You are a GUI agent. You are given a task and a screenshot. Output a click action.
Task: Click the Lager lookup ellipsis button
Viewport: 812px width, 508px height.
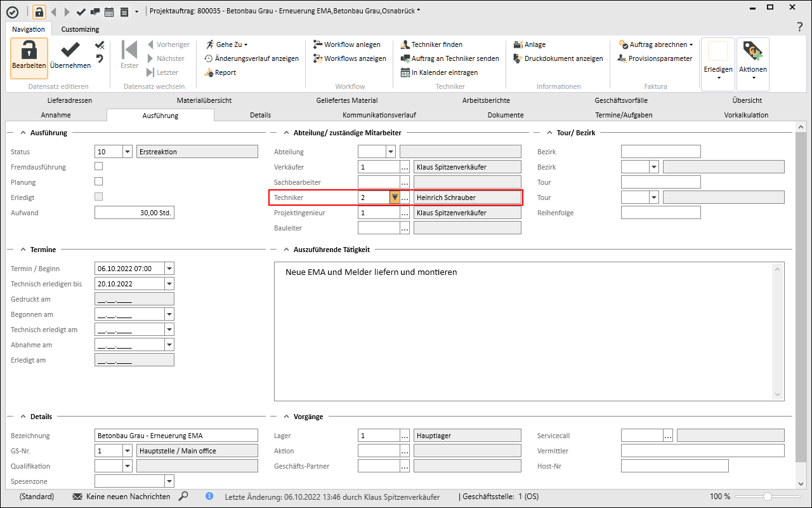click(405, 436)
